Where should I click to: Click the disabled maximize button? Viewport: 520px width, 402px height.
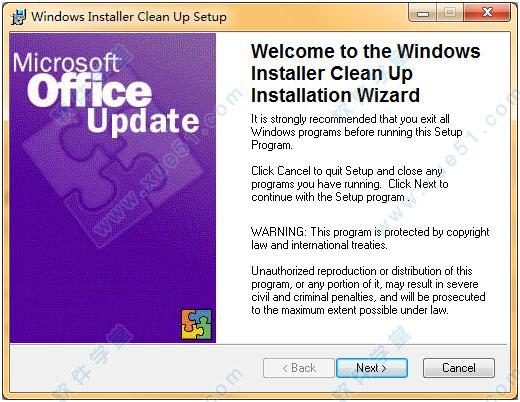tap(450, 13)
